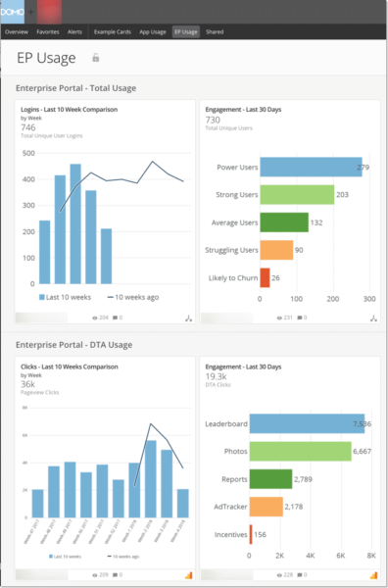Image resolution: width=388 pixels, height=588 pixels.
Task: Toggle 'Last 10 weeks' legend on Clicks chart
Action: point(66,557)
